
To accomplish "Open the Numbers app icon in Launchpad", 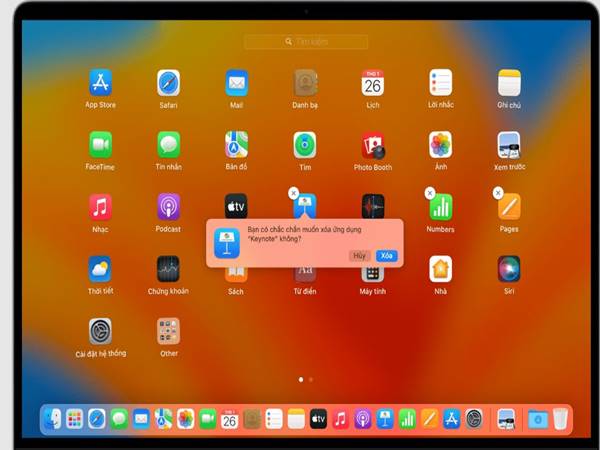I will 441,207.
